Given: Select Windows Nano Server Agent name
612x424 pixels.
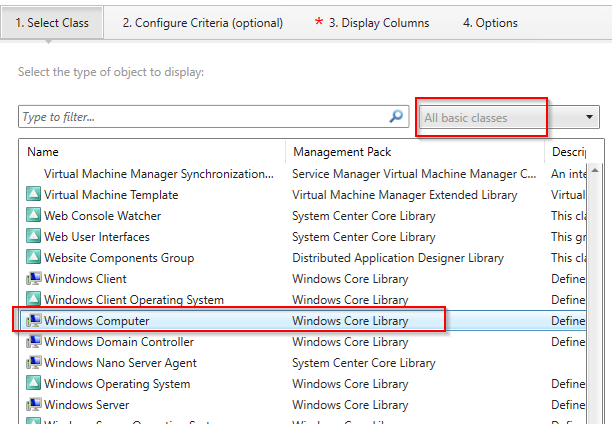Looking at the screenshot, I should click(x=120, y=363).
